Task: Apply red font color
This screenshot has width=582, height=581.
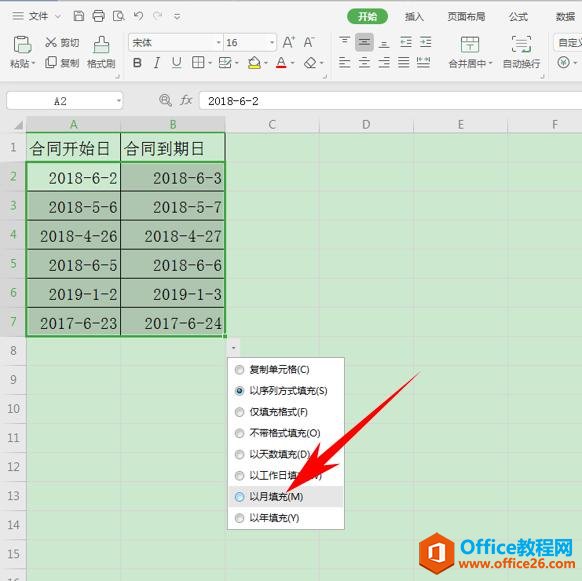Action: pos(281,62)
